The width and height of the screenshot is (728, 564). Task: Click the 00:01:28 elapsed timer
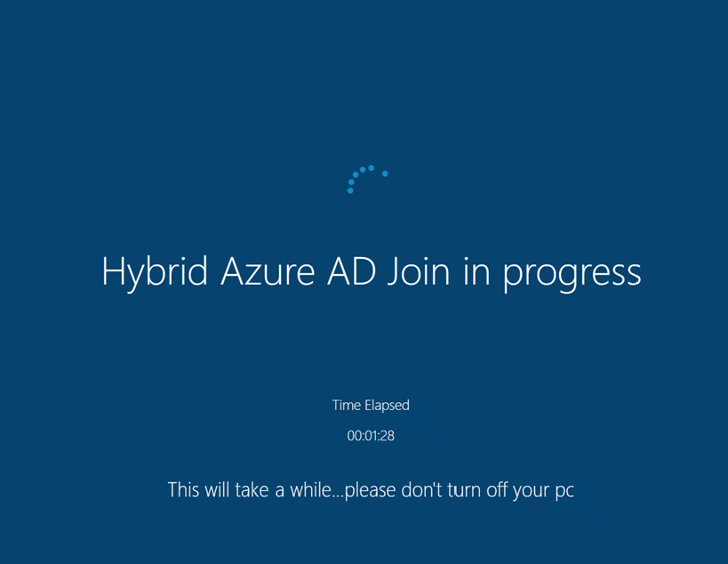(371, 436)
